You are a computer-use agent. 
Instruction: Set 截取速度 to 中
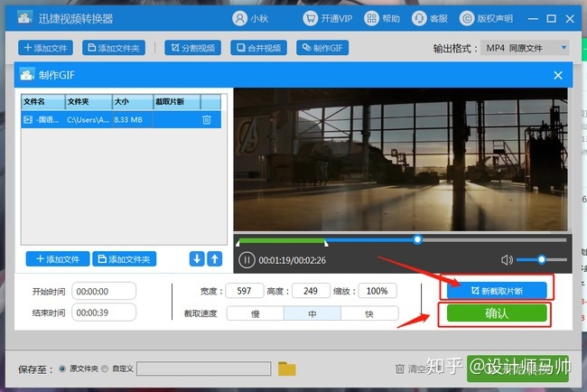tap(312, 313)
